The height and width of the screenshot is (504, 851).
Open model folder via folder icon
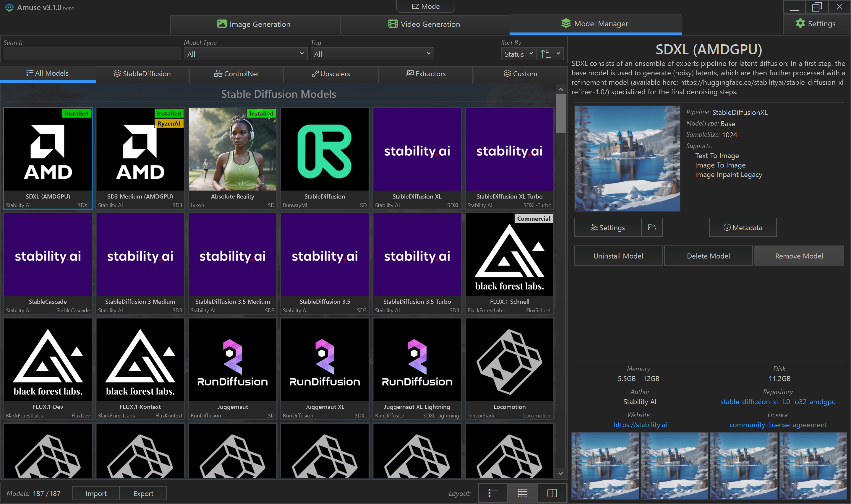click(651, 227)
